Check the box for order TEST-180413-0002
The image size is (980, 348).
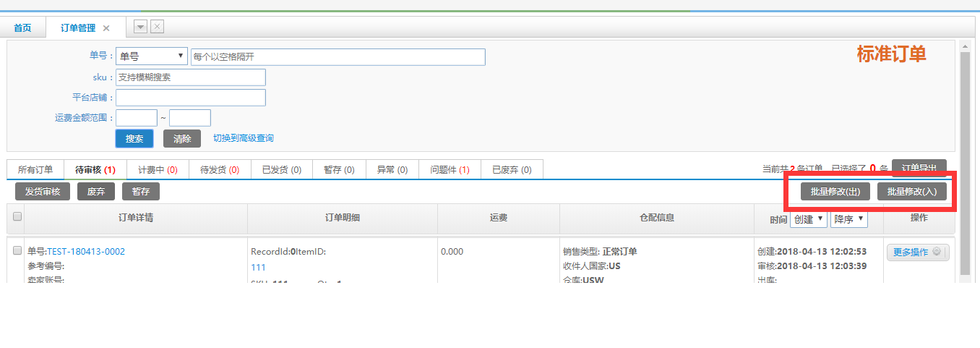pos(17,251)
